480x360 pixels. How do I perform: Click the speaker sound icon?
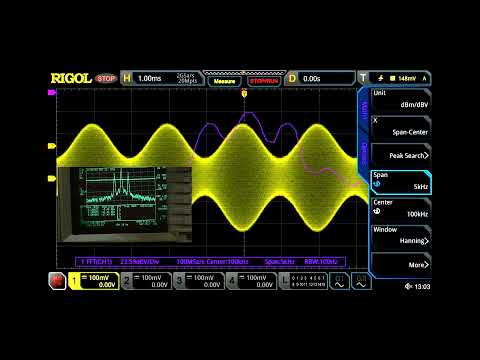408,286
